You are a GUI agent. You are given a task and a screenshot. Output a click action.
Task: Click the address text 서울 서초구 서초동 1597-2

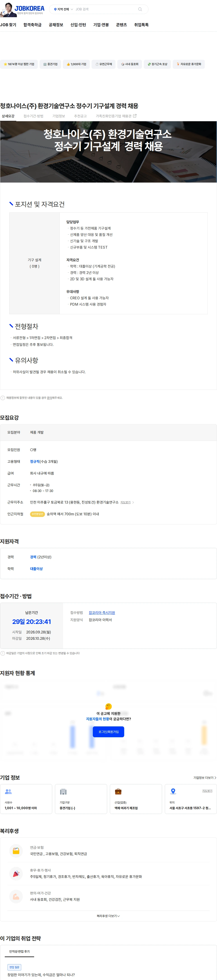point(190,808)
